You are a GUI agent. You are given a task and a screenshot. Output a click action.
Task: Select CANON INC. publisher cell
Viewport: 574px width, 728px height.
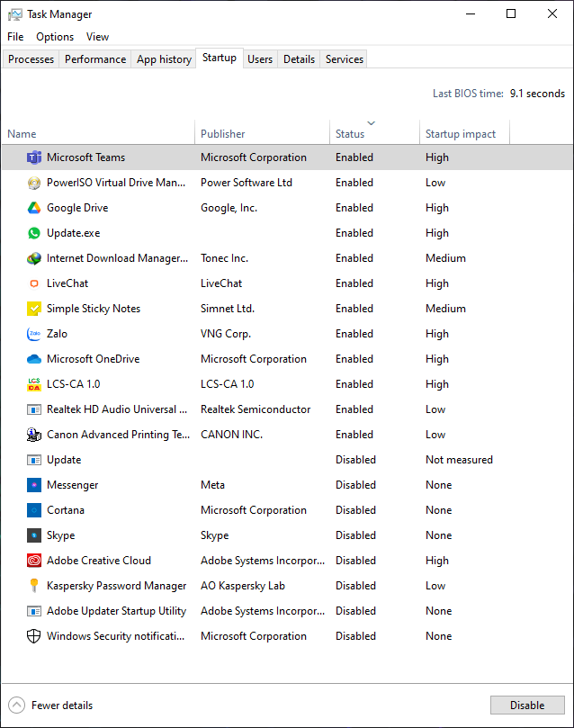coord(231,435)
